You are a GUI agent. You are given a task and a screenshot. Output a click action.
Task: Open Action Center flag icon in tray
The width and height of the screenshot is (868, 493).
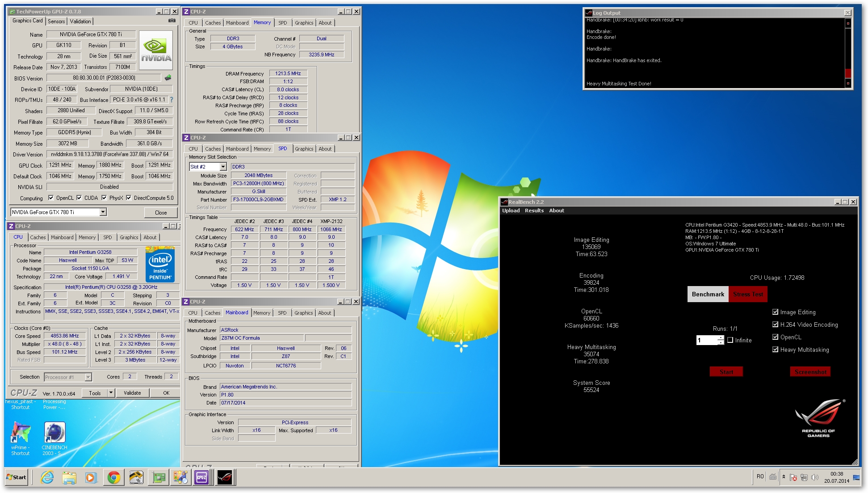(793, 477)
